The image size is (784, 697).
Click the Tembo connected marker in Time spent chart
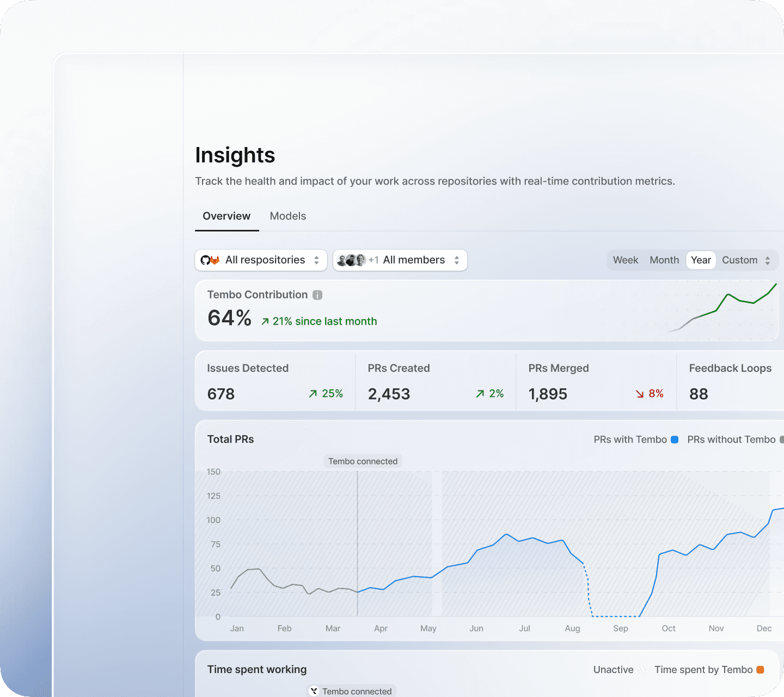[352, 691]
